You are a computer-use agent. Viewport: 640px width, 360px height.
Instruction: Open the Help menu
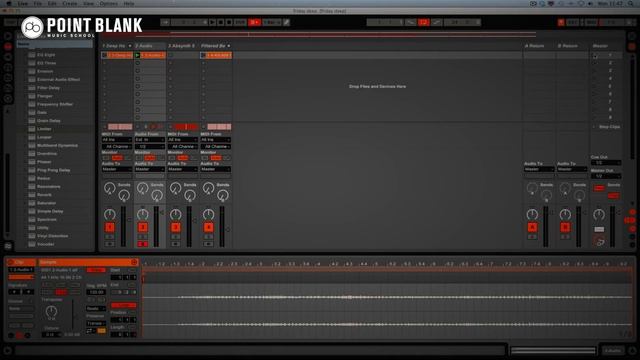[129, 3]
